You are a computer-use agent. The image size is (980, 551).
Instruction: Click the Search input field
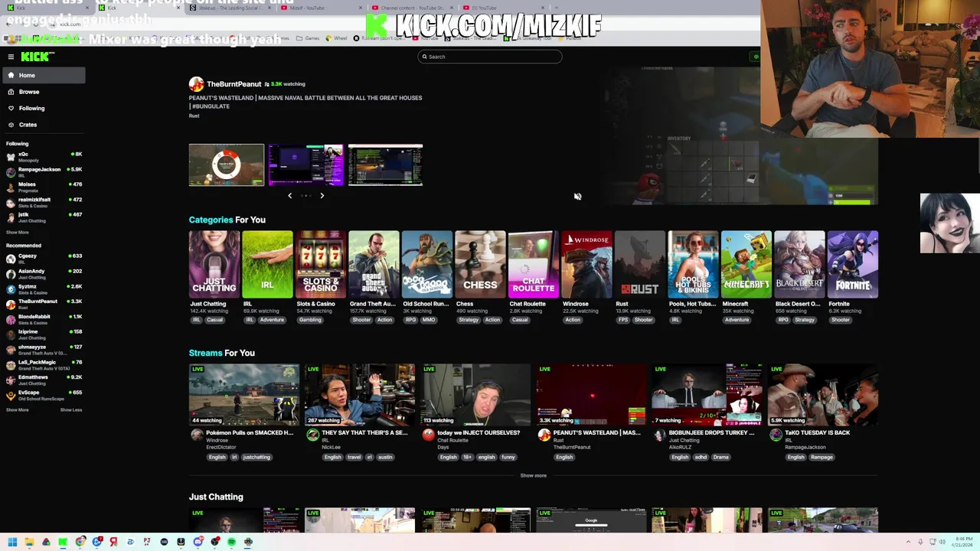(x=490, y=57)
